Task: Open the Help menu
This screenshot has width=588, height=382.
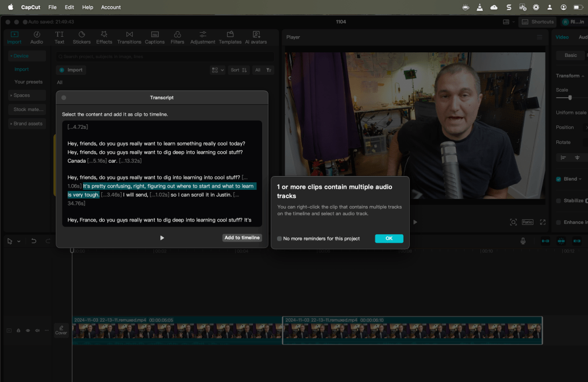Action: [x=88, y=7]
